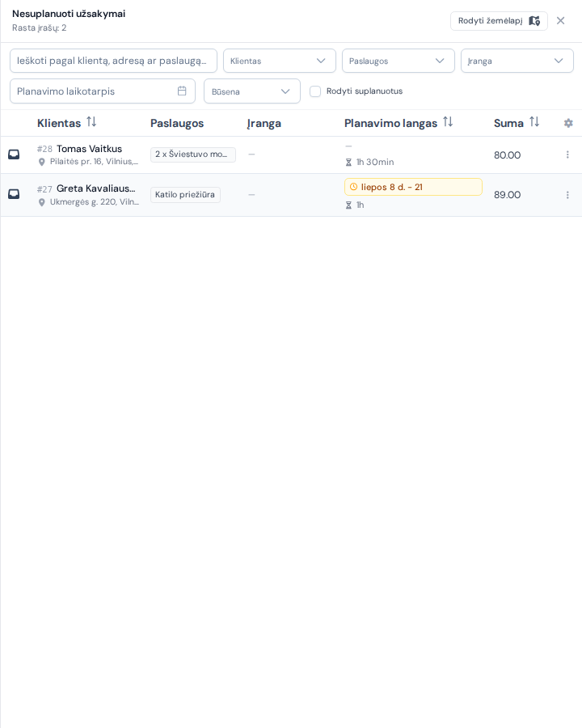This screenshot has width=582, height=728.
Task: Sort by Suma column arrows
Action: click(x=534, y=122)
